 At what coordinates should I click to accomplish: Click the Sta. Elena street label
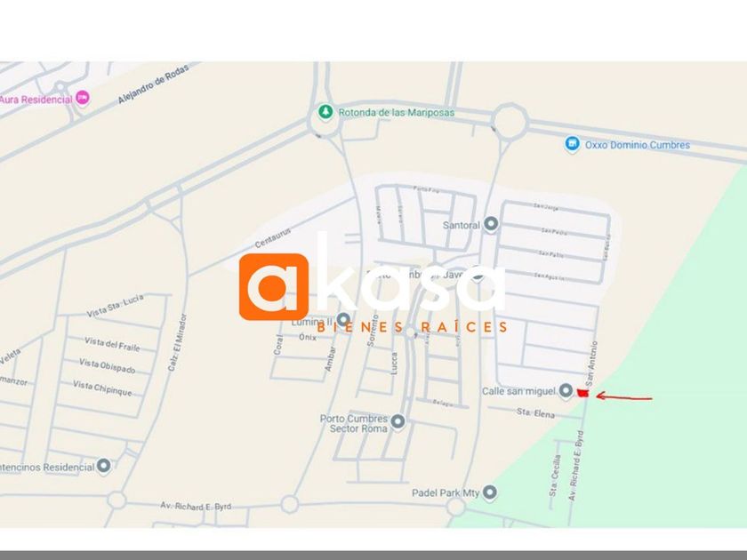pyautogui.click(x=535, y=412)
